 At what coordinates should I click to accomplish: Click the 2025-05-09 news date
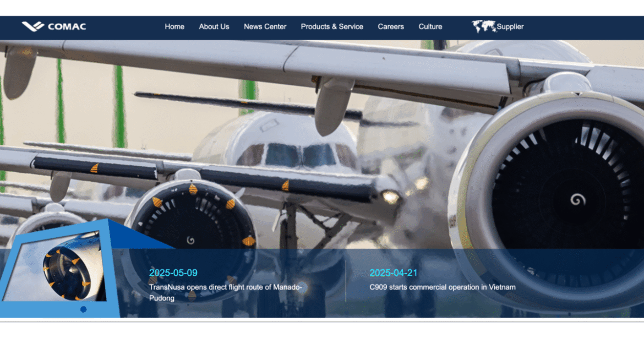(x=173, y=272)
